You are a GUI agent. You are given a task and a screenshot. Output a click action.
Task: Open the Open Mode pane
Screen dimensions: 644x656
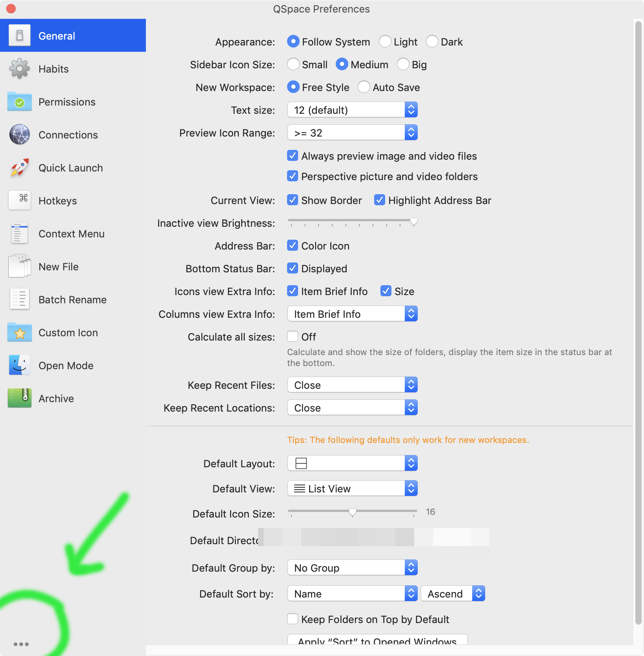pos(73,365)
